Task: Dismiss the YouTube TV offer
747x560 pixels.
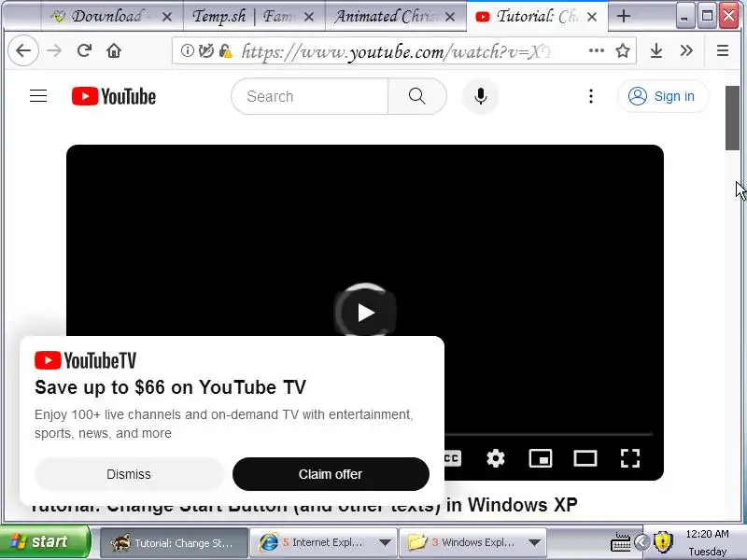Action: point(129,474)
